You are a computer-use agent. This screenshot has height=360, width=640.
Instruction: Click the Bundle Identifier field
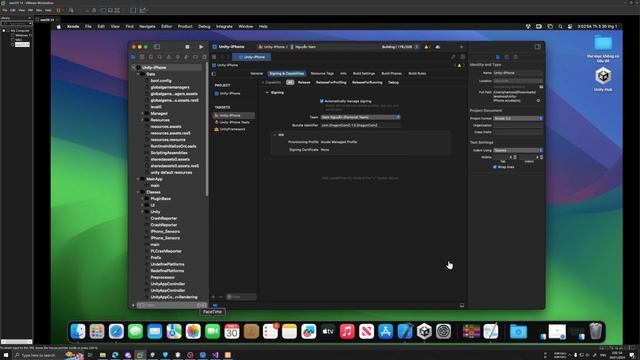click(360, 125)
